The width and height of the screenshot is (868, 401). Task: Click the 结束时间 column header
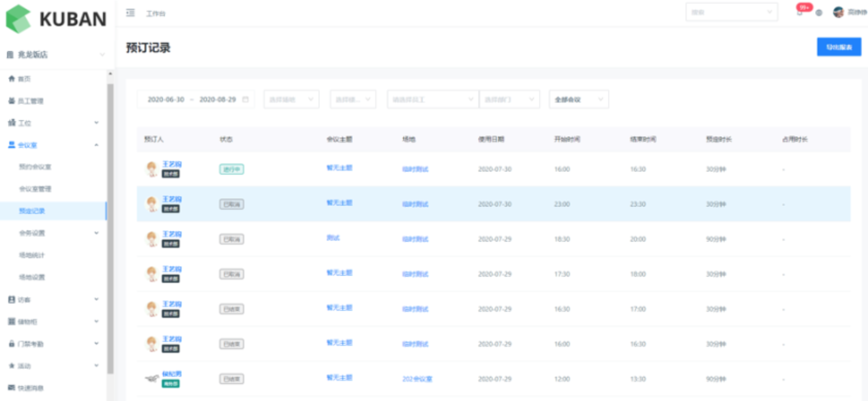[x=643, y=139]
